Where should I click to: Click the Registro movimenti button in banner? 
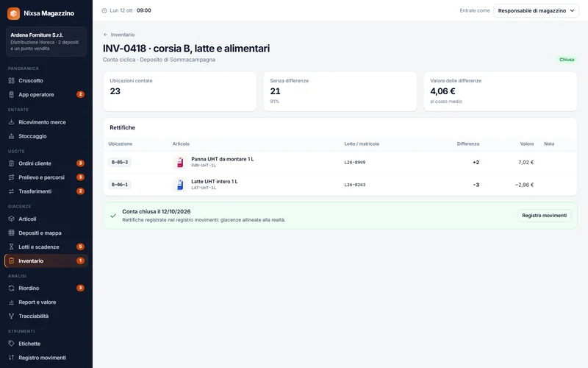click(544, 216)
